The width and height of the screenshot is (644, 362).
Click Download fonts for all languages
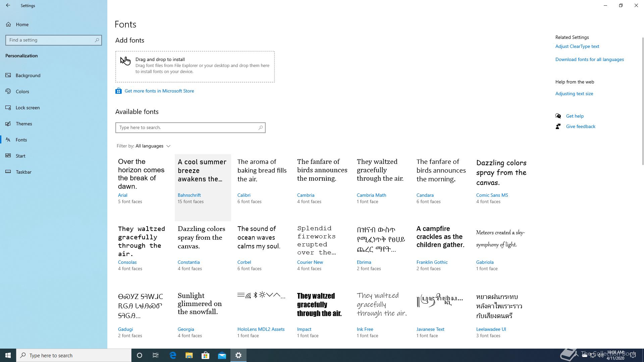(589, 59)
